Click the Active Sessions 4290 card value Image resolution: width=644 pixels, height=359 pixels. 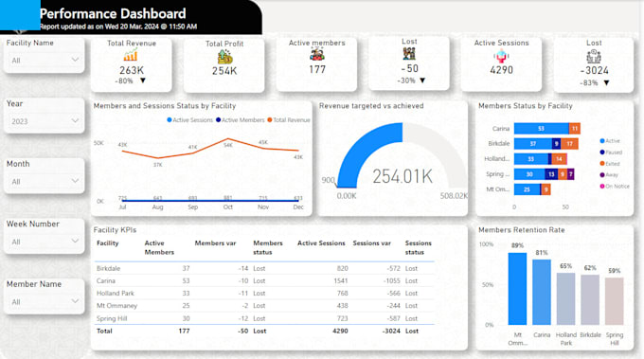click(x=502, y=70)
